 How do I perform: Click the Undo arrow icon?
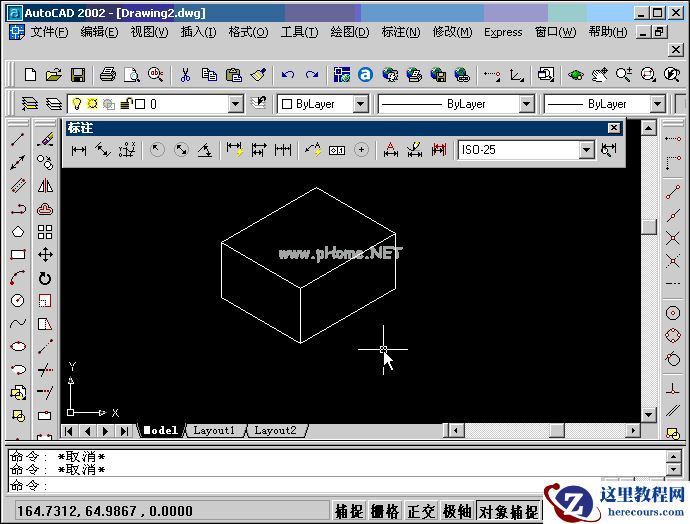[x=288, y=75]
